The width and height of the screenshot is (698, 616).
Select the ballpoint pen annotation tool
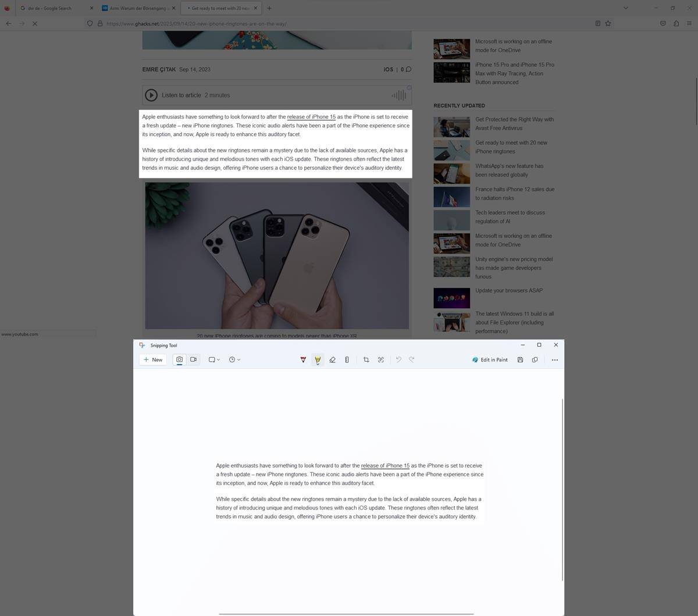coord(303,359)
